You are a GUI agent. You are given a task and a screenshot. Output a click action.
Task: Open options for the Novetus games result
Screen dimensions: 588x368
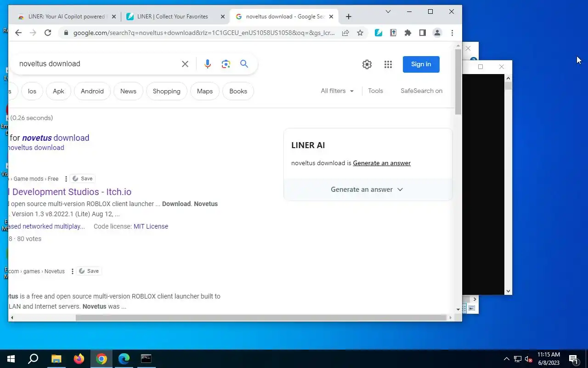pyautogui.click(x=73, y=271)
